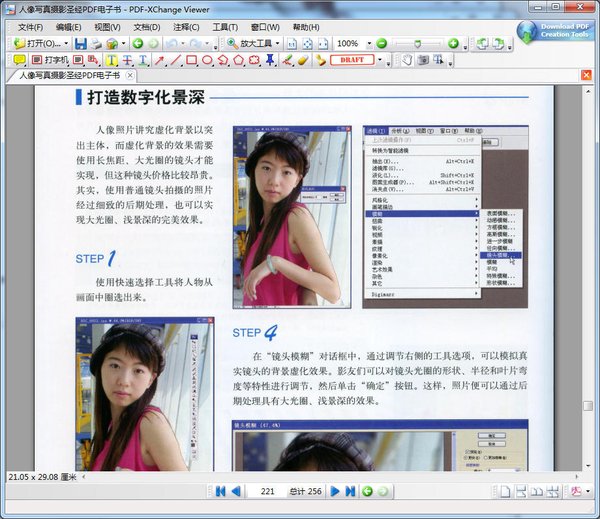
Task: Click the Fit Width icon
Action: (x=323, y=44)
